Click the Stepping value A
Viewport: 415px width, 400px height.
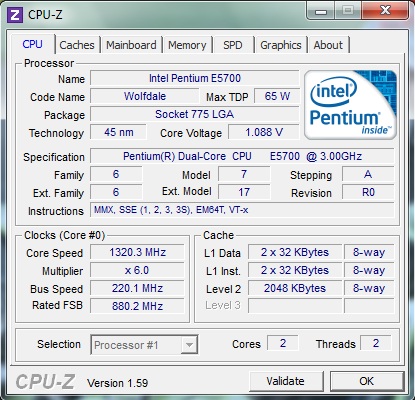[x=368, y=174]
